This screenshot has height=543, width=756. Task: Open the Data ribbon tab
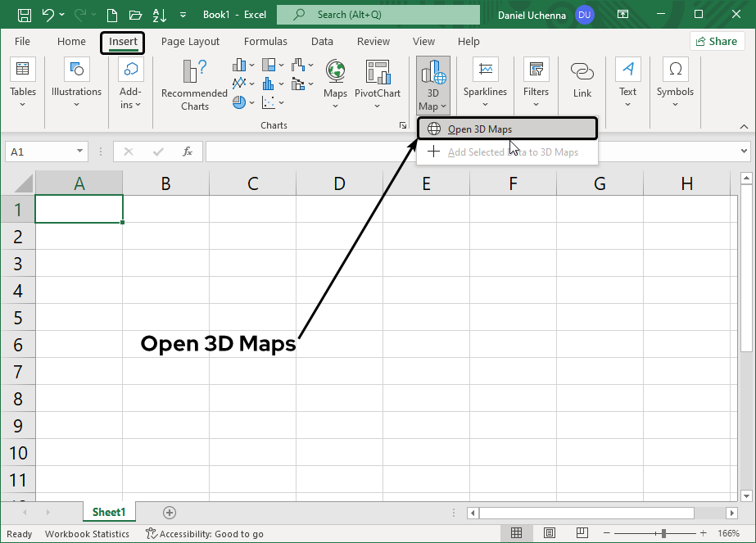click(x=322, y=41)
